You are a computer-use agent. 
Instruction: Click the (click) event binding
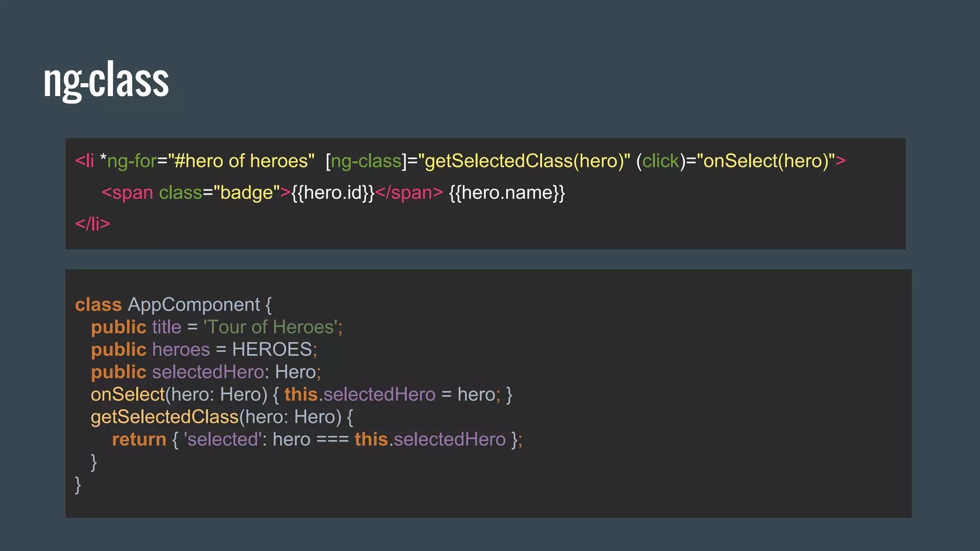pyautogui.click(x=661, y=161)
